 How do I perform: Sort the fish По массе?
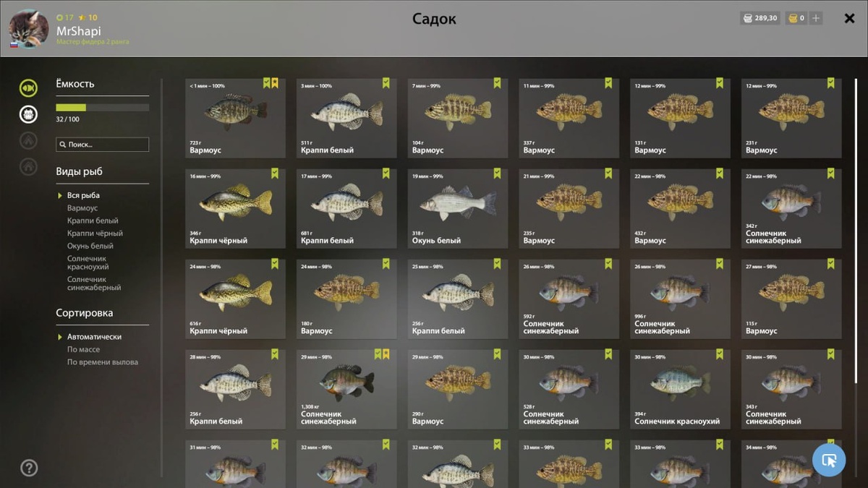tap(83, 349)
